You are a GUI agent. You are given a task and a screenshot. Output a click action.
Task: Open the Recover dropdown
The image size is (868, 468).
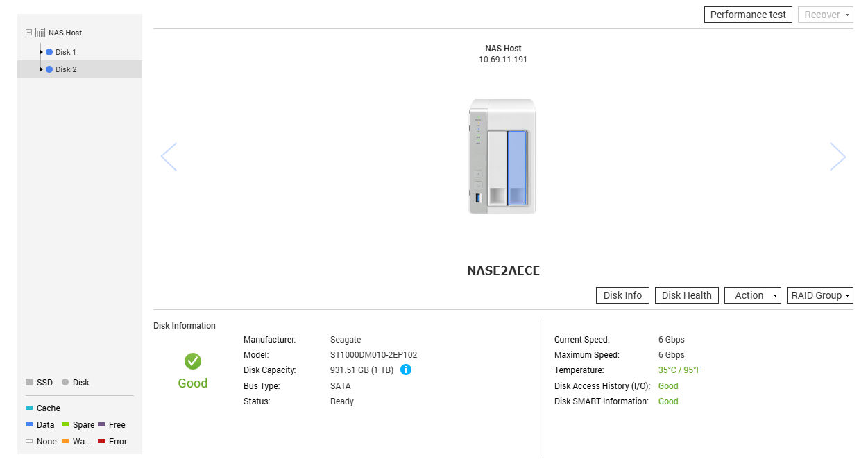825,15
